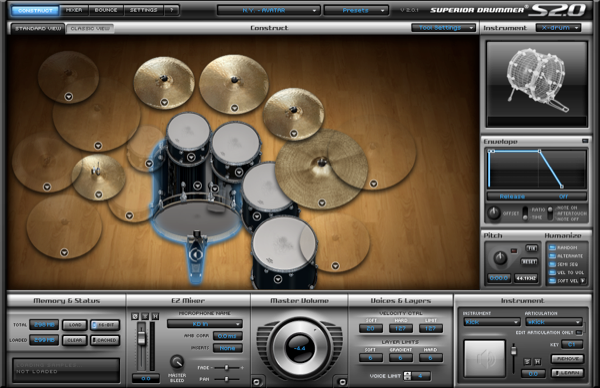Open the Presets dropdown
Viewport: 600px width, 388px height.
[356, 10]
